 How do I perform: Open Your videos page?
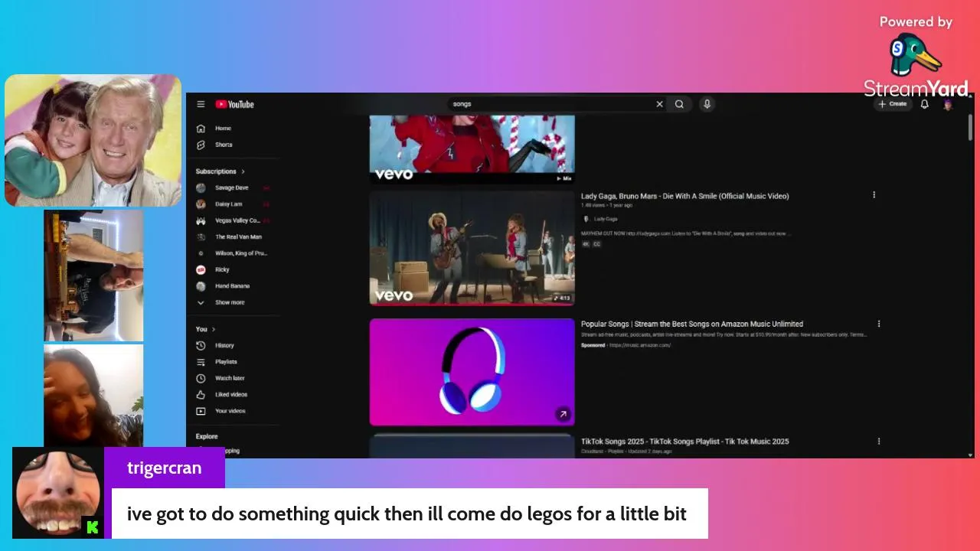[x=231, y=411]
